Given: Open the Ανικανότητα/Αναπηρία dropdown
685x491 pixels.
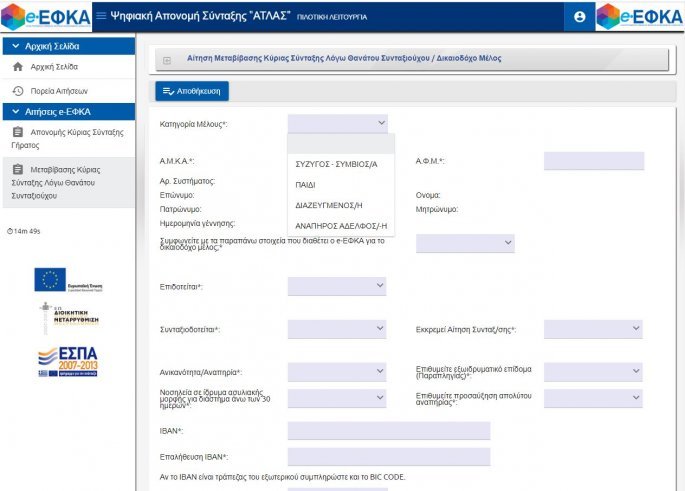Looking at the screenshot, I should click(337, 371).
